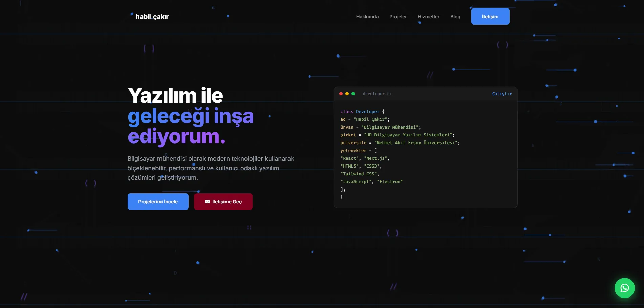Visit the Blog page

(455, 16)
